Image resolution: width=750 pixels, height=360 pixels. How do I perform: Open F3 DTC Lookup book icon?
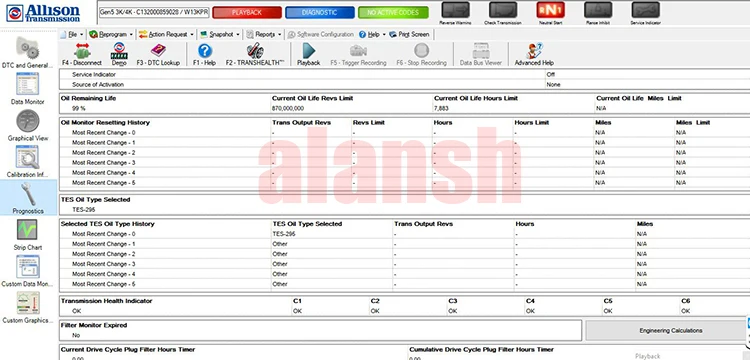[x=158, y=51]
